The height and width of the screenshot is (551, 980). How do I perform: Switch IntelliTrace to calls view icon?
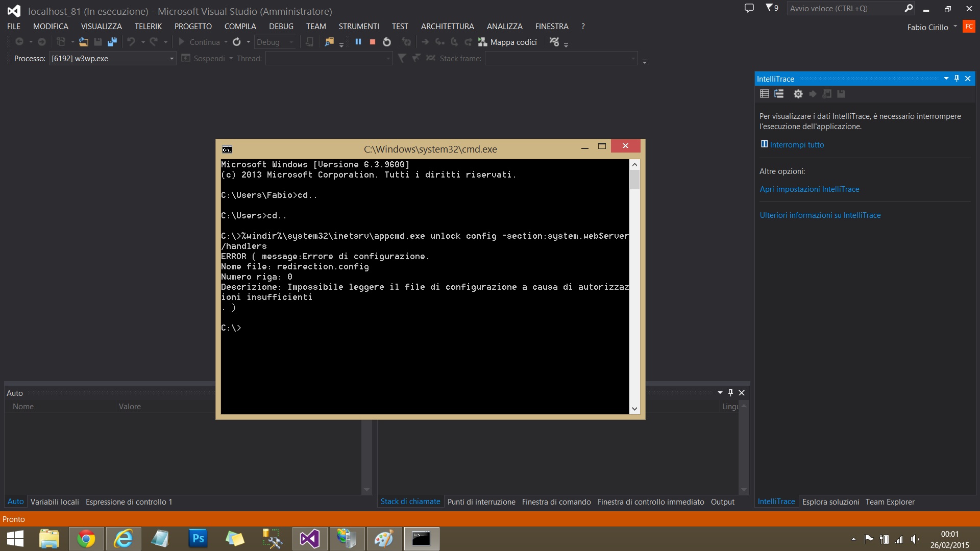coord(779,94)
